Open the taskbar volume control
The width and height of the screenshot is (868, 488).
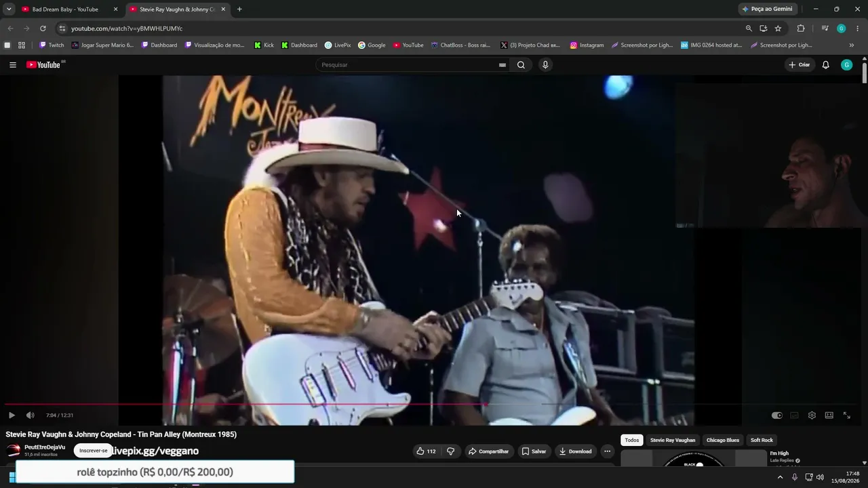[821, 477]
